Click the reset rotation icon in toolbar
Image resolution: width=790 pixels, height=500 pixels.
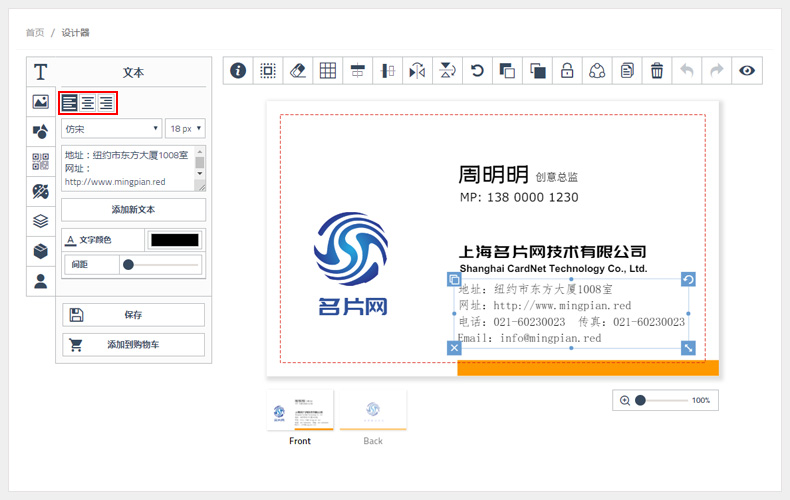[477, 71]
